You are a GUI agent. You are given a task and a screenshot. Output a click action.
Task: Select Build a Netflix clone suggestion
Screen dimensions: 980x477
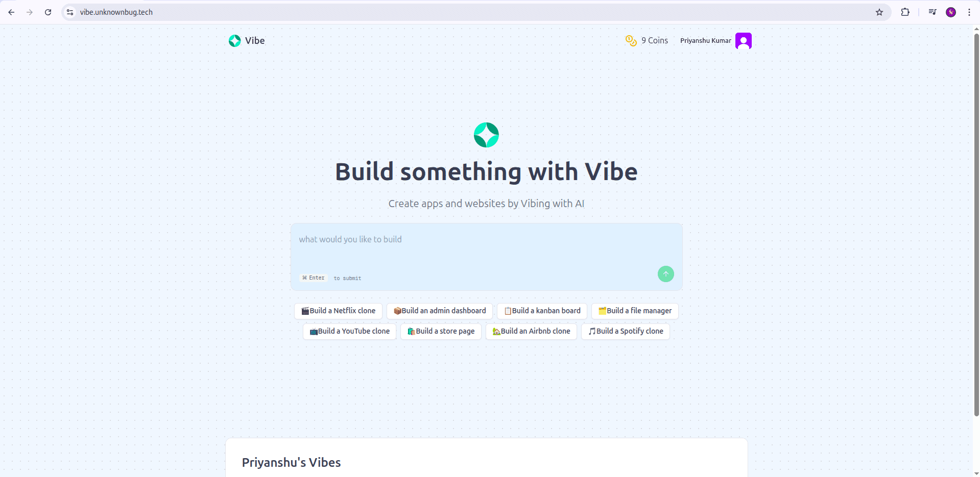pyautogui.click(x=338, y=311)
